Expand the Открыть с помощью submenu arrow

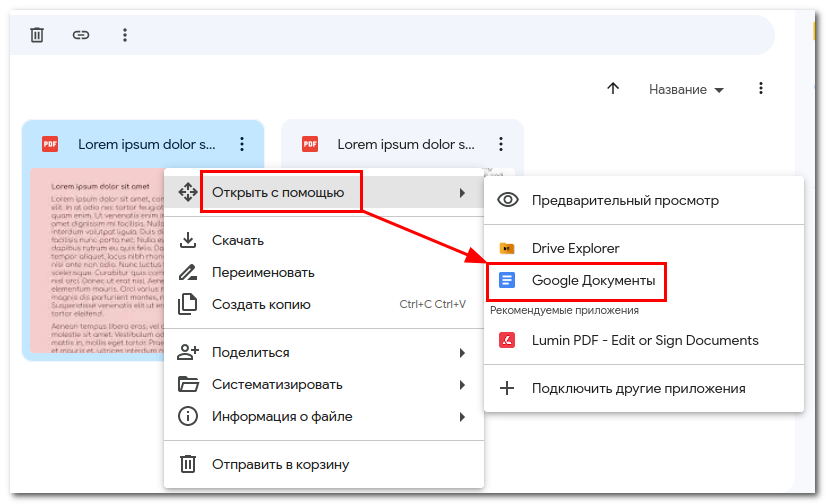(462, 193)
